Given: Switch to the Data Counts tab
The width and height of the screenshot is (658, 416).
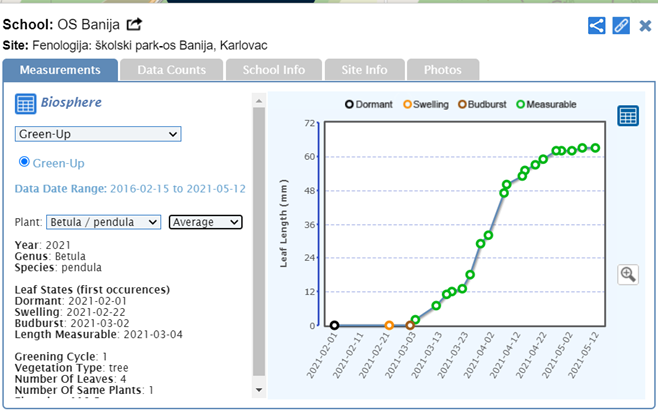Looking at the screenshot, I should (171, 70).
